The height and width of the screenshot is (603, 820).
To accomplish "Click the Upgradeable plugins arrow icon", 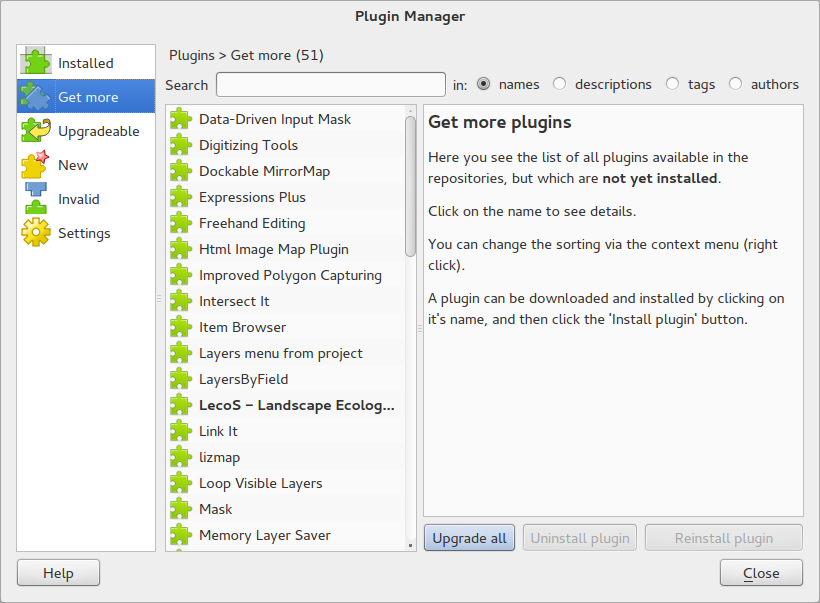I will tap(36, 131).
